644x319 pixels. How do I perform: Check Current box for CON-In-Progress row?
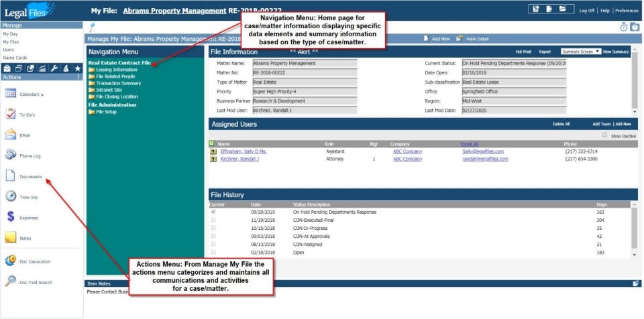click(213, 229)
